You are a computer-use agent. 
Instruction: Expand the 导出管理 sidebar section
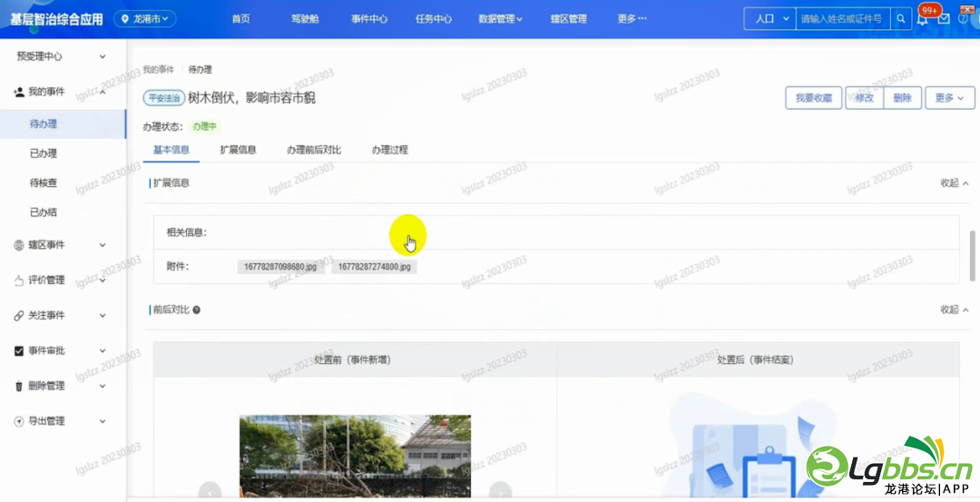pyautogui.click(x=103, y=421)
